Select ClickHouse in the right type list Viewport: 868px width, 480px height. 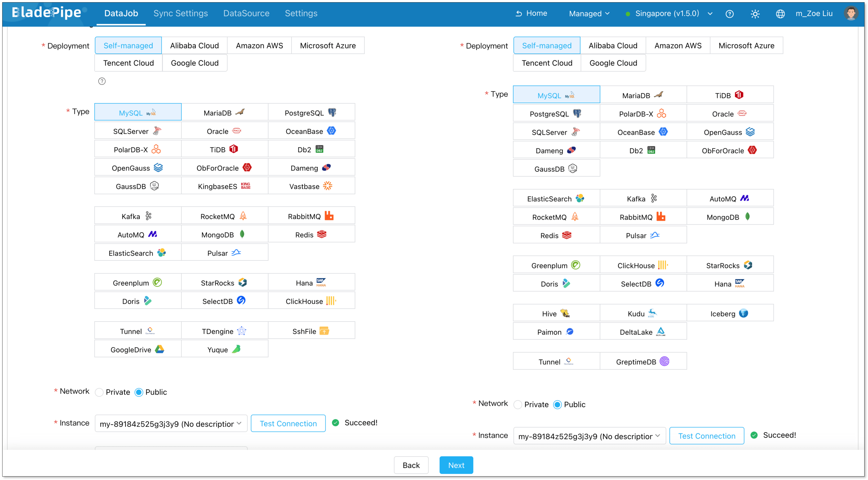[x=643, y=265]
